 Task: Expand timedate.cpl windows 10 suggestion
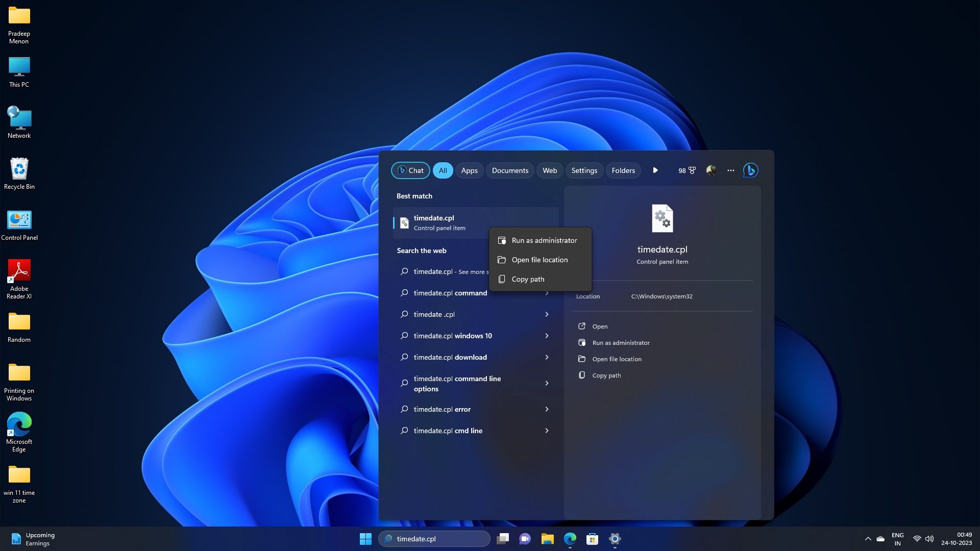tap(546, 335)
